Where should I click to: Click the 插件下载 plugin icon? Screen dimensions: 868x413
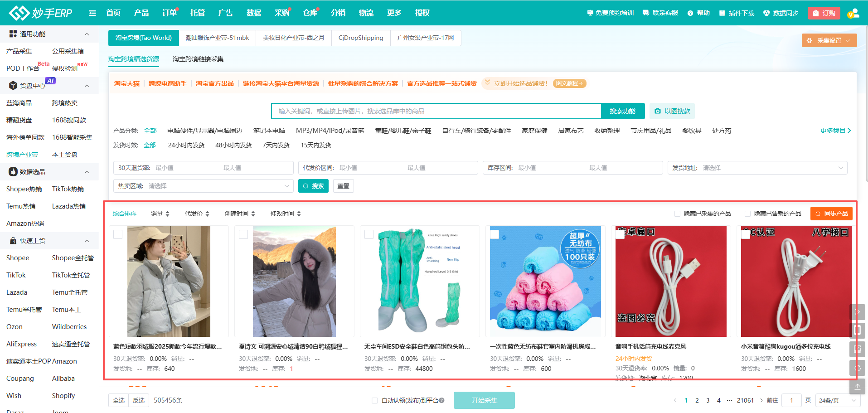(722, 13)
